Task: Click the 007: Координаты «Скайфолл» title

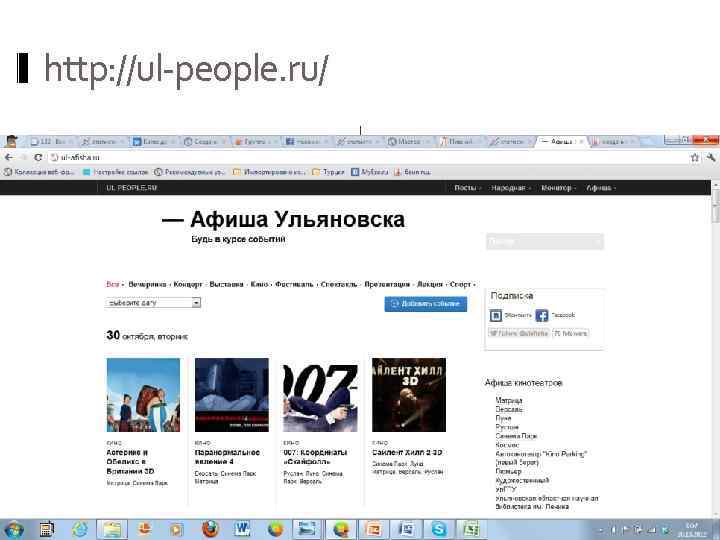Action: point(315,457)
